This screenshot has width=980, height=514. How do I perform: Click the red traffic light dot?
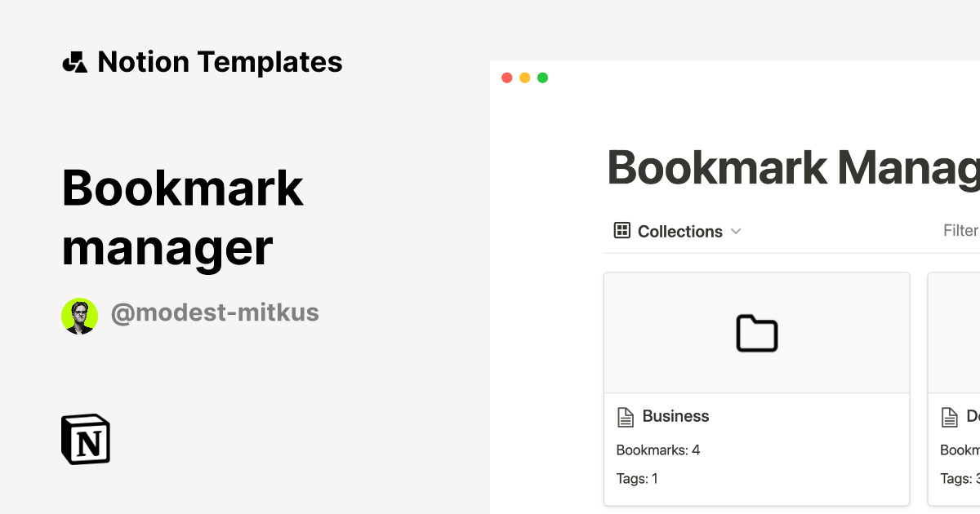(x=506, y=77)
